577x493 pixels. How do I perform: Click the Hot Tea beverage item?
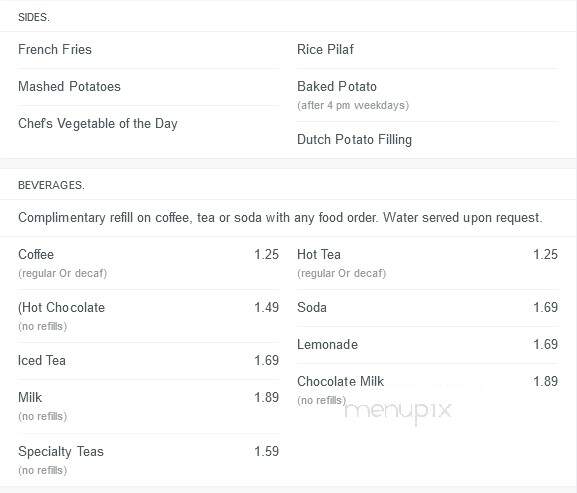click(x=319, y=255)
